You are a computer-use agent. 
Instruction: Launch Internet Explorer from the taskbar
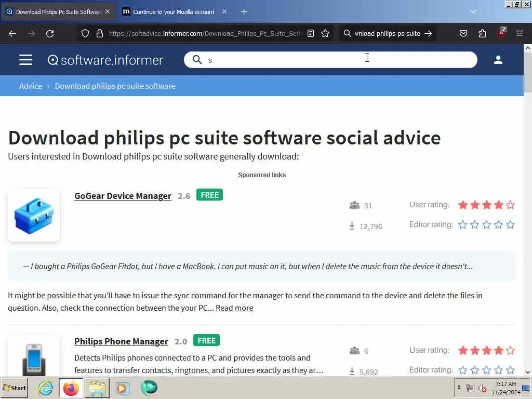pos(46,388)
